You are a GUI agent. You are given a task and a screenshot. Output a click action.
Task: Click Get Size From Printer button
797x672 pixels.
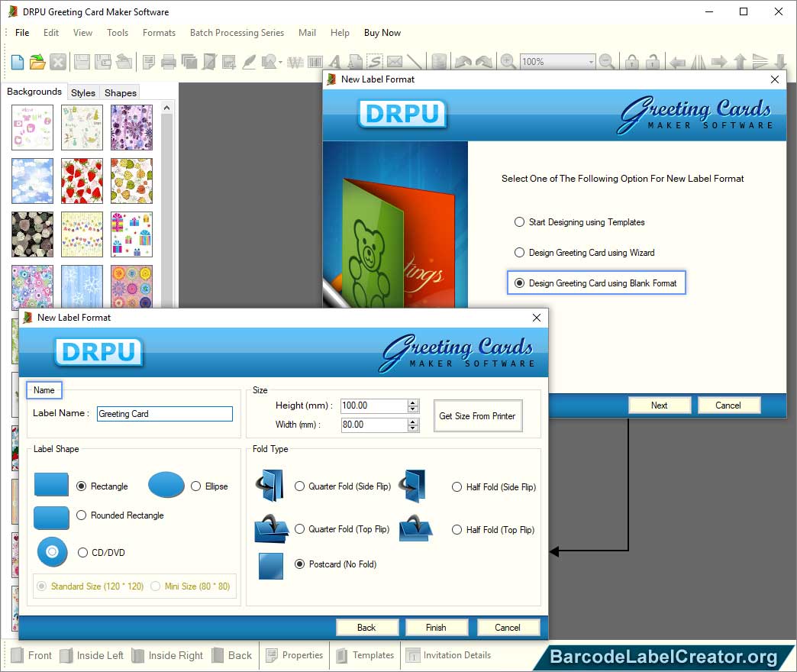477,416
